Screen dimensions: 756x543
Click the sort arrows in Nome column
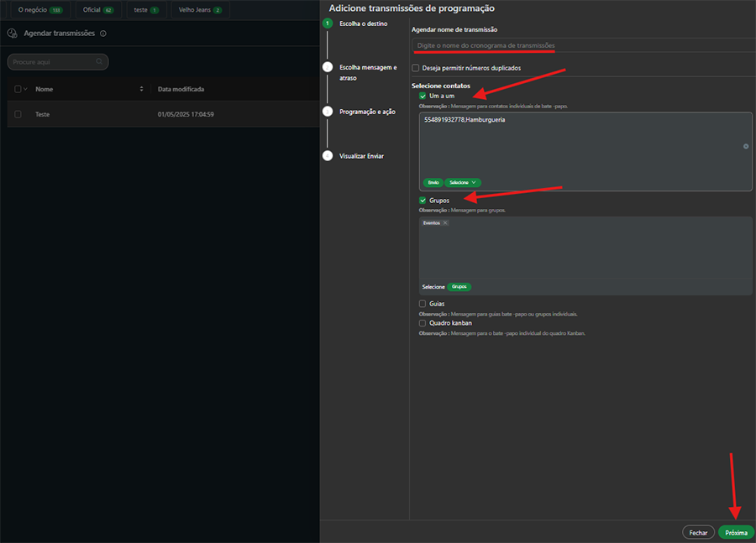(141, 89)
